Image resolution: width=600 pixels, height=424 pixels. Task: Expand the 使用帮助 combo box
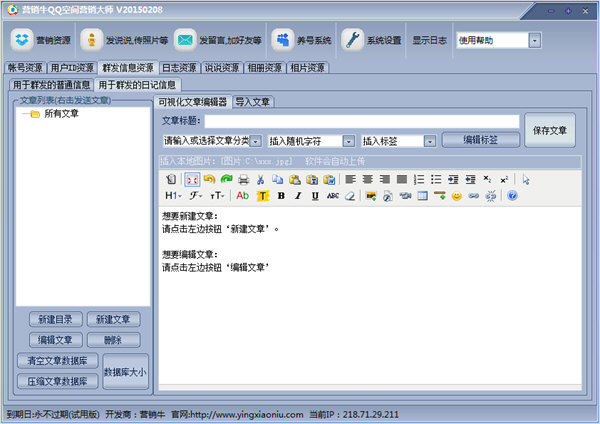tap(534, 41)
